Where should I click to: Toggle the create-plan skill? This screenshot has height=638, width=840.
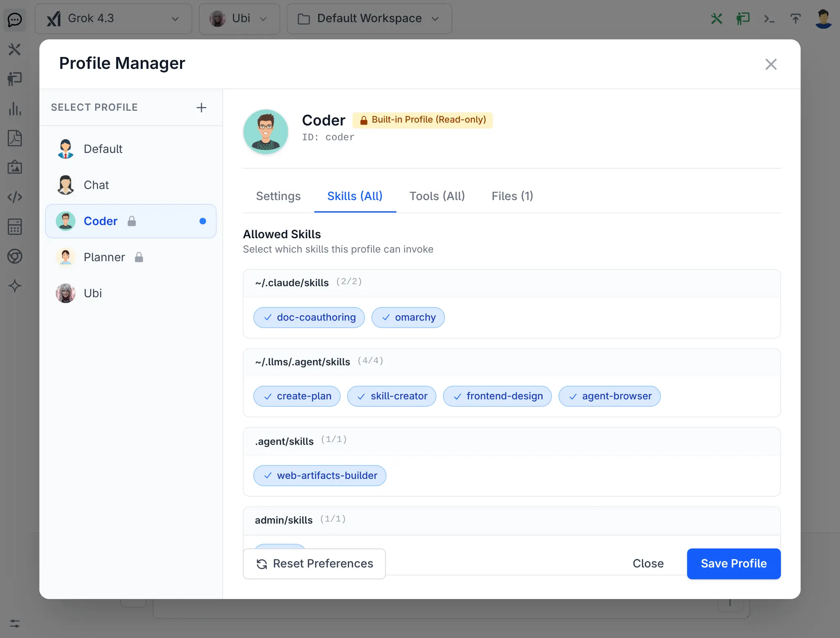click(x=297, y=396)
